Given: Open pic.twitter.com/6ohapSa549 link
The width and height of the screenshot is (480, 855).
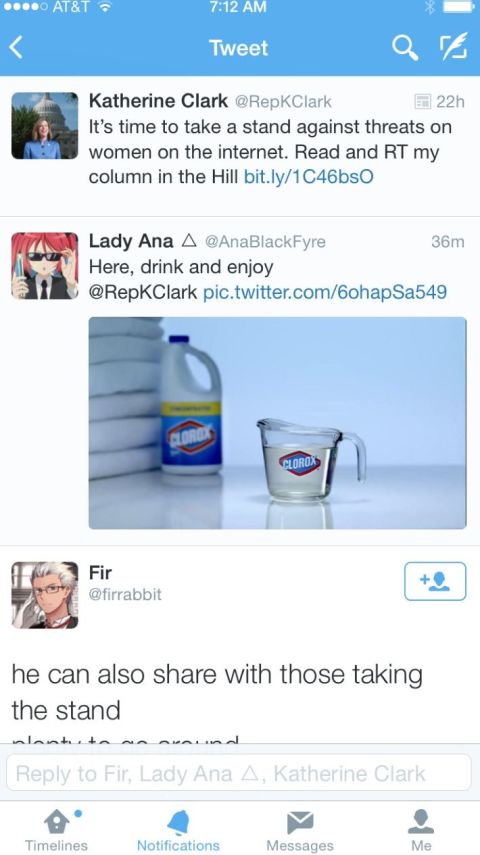Looking at the screenshot, I should pos(325,292).
